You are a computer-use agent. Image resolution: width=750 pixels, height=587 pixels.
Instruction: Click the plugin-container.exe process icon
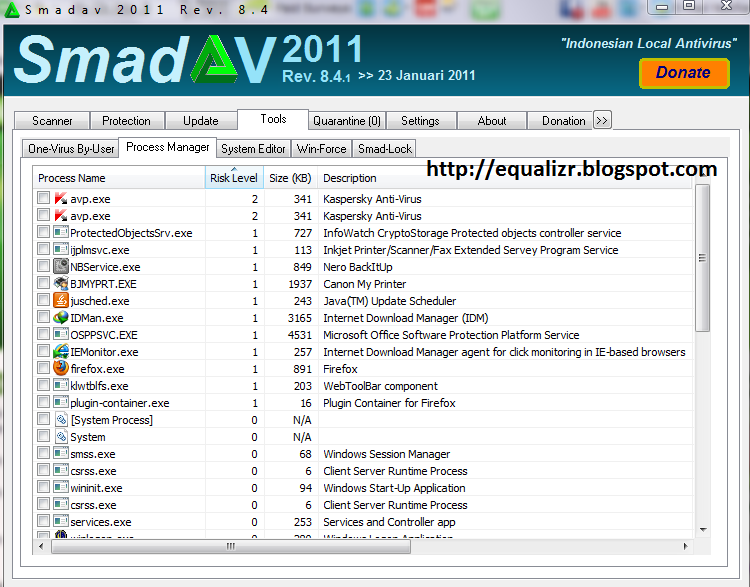(61, 402)
